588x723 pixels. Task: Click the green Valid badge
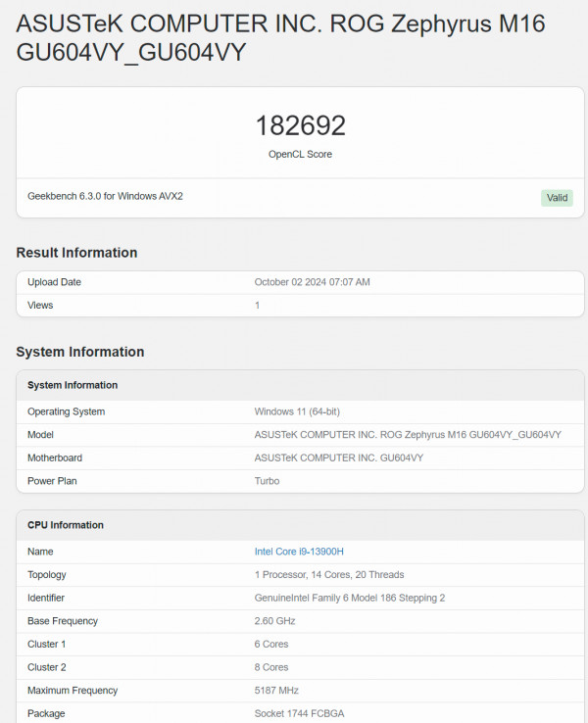pyautogui.click(x=557, y=198)
